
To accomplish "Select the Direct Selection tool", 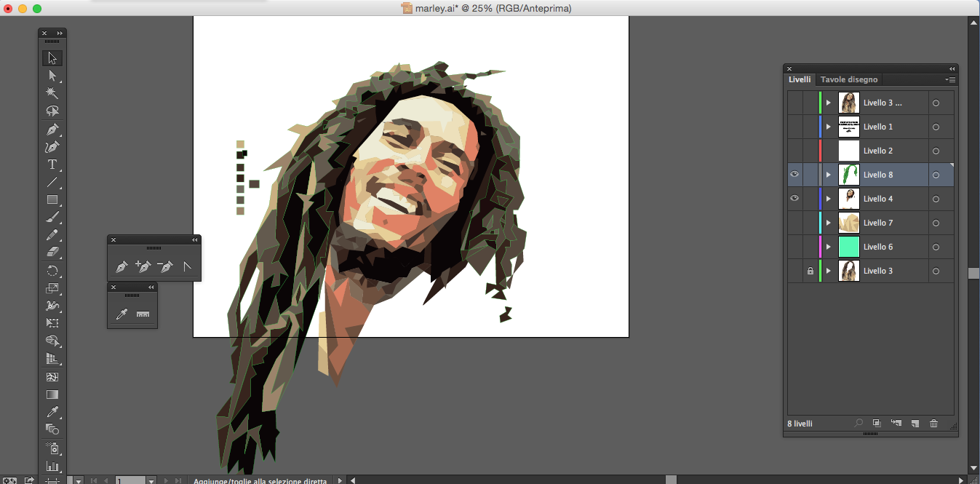I will 52,76.
